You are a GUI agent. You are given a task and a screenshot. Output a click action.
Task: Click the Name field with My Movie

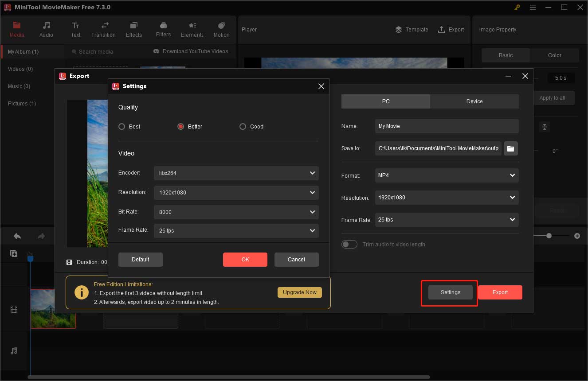[x=447, y=126]
